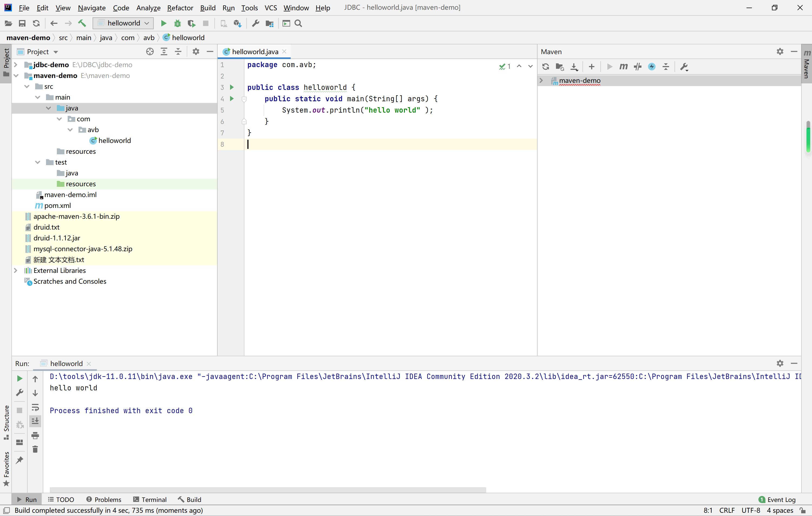Click gutter run arrow beside main method
This screenshot has height=516, width=812.
(232, 99)
